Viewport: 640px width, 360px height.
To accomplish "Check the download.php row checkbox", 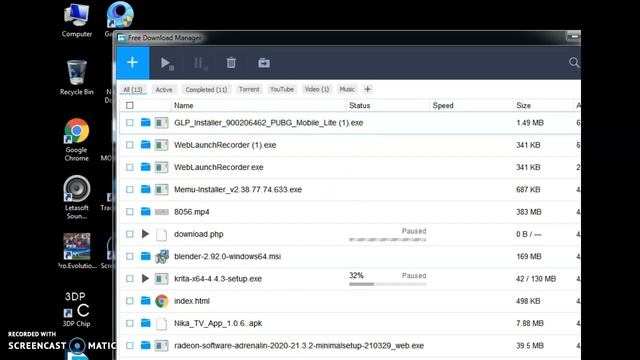I will (x=130, y=234).
